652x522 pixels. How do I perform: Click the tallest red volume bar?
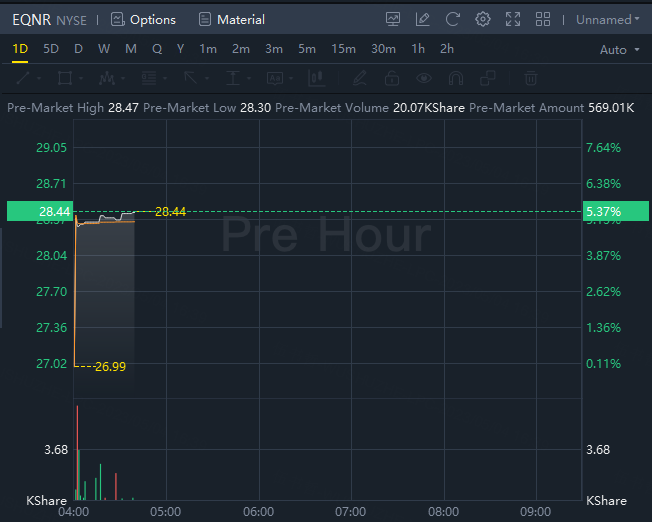(77, 453)
